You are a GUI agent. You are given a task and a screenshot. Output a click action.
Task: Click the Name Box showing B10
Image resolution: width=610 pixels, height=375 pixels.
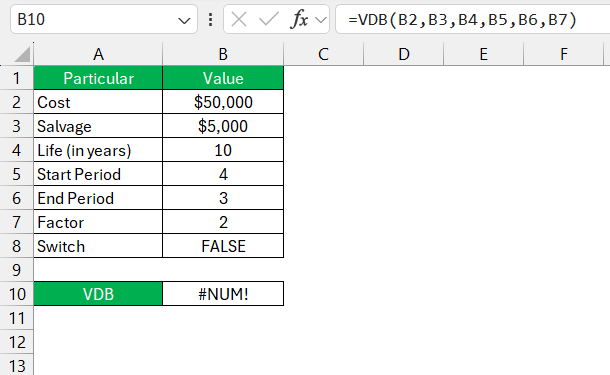click(x=104, y=19)
